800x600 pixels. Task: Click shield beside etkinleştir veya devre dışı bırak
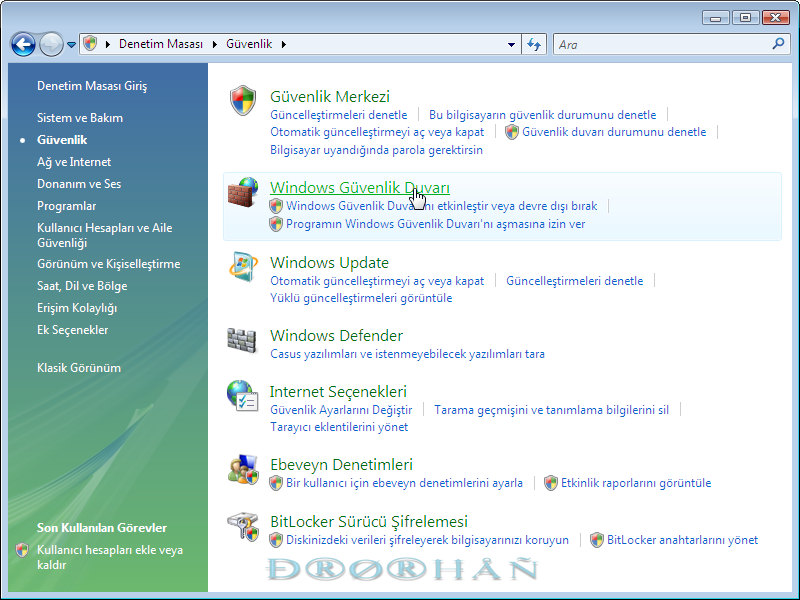[x=276, y=206]
